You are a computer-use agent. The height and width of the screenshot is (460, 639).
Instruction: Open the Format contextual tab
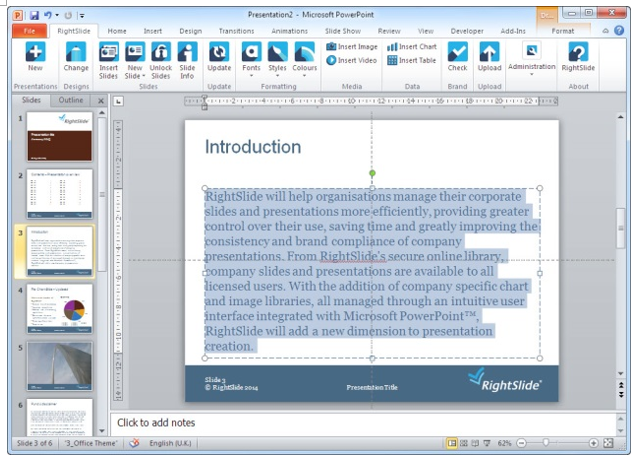[x=562, y=31]
